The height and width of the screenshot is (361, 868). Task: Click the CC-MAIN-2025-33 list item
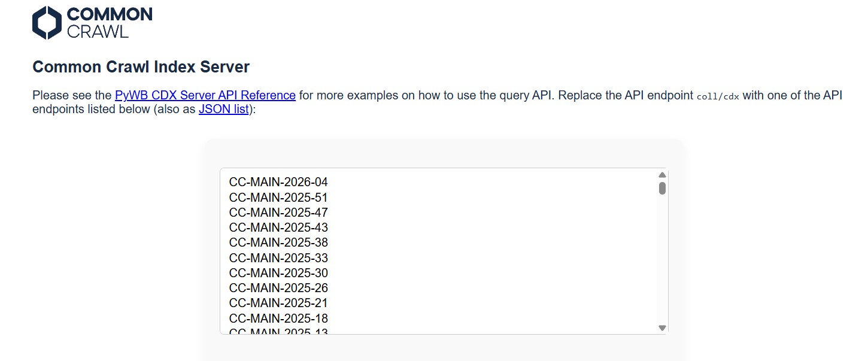278,258
